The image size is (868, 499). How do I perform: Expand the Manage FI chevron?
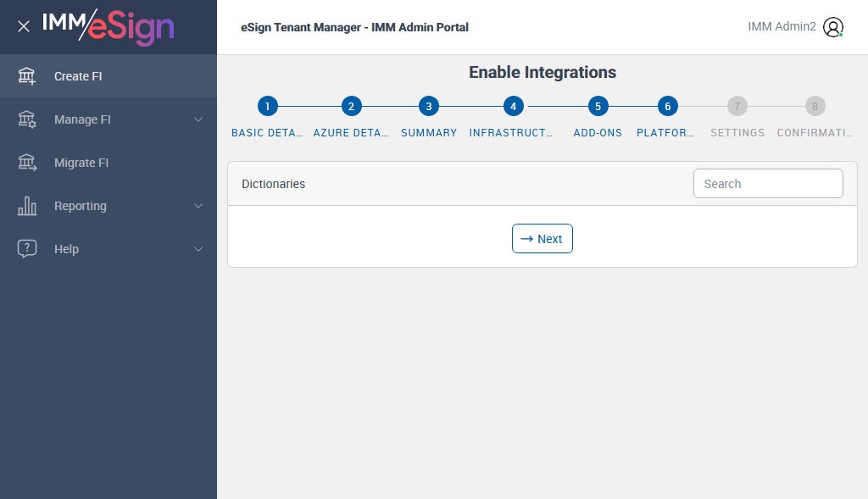(x=198, y=119)
